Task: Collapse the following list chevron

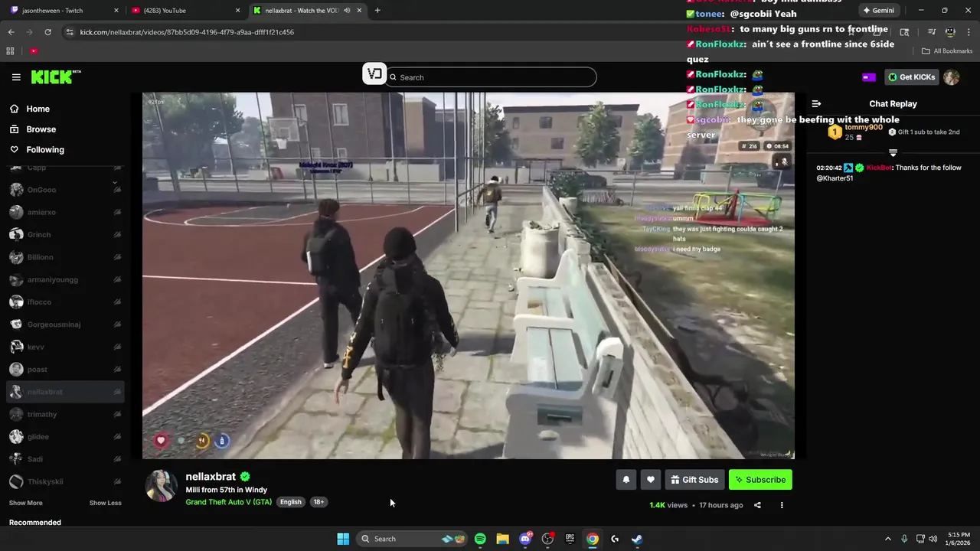Action: tap(115, 183)
